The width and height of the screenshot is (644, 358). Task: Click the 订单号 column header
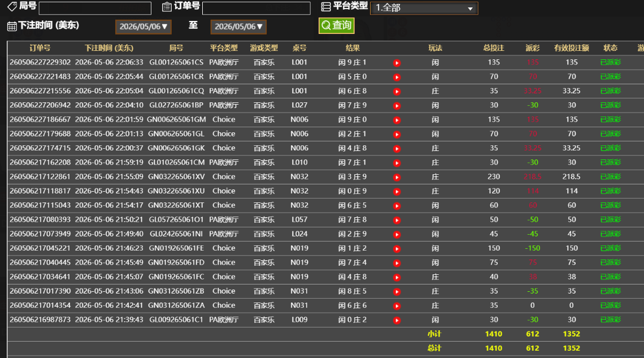tap(40, 48)
